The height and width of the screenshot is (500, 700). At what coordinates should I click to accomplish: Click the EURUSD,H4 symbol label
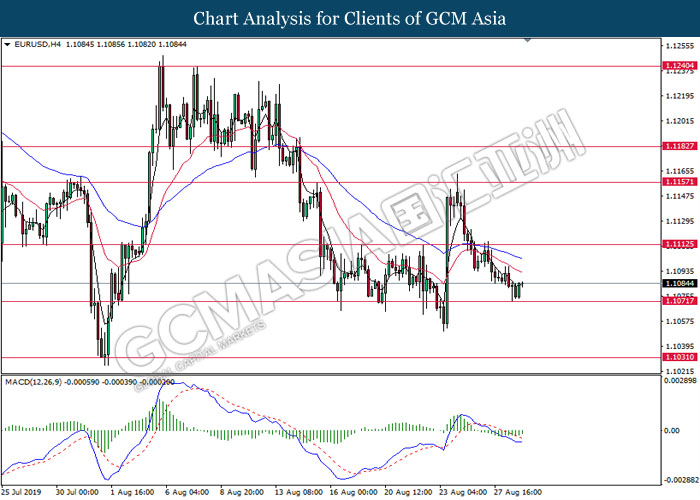pyautogui.click(x=37, y=45)
